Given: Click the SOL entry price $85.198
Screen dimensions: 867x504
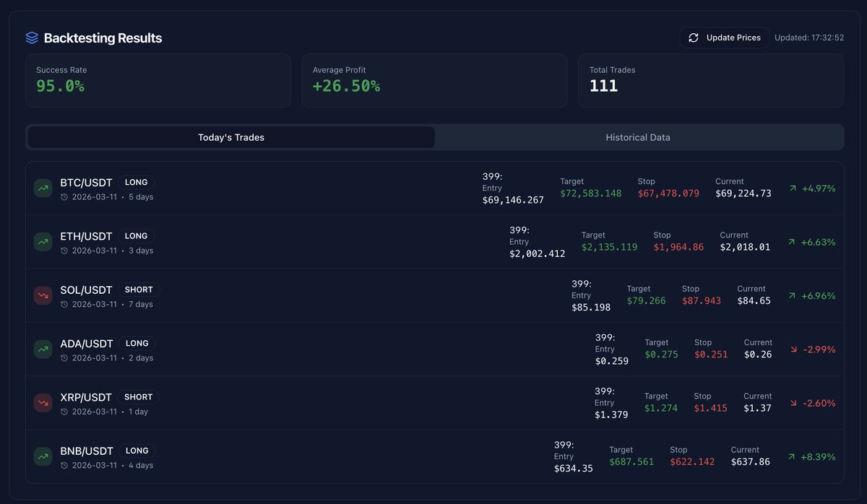Looking at the screenshot, I should tap(591, 307).
